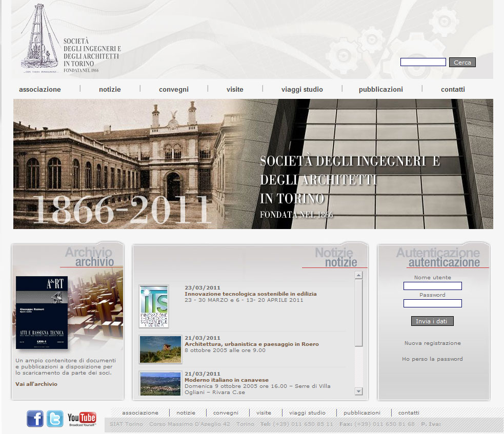
Task: Click the Roero landscape news thumbnail
Action: point(160,349)
